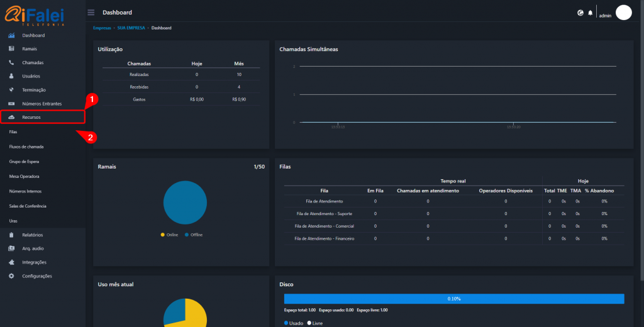Click the SUA EMPRESA breadcrumb link
Screen dimensions: 644x327
click(131, 28)
